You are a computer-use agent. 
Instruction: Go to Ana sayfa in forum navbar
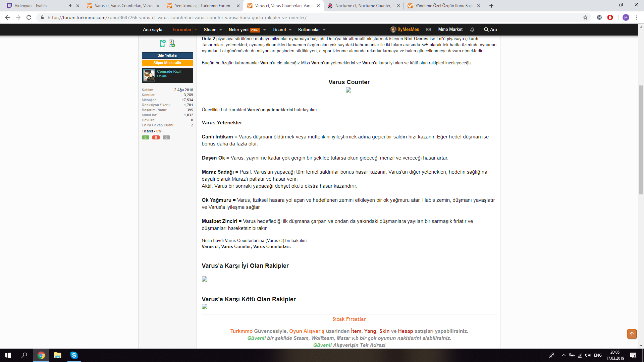(x=153, y=29)
